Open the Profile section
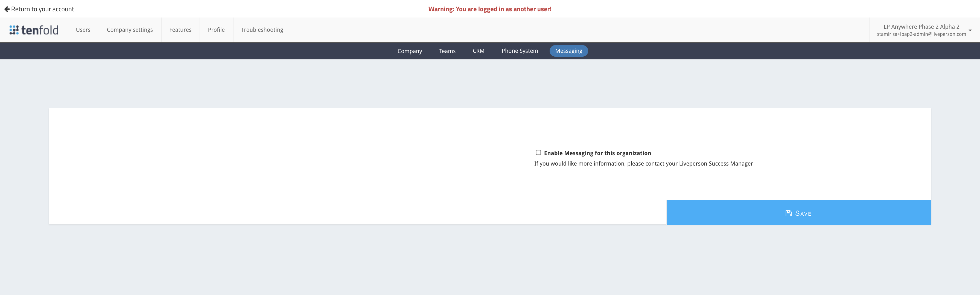Screen dimensions: 980x295 (216, 29)
